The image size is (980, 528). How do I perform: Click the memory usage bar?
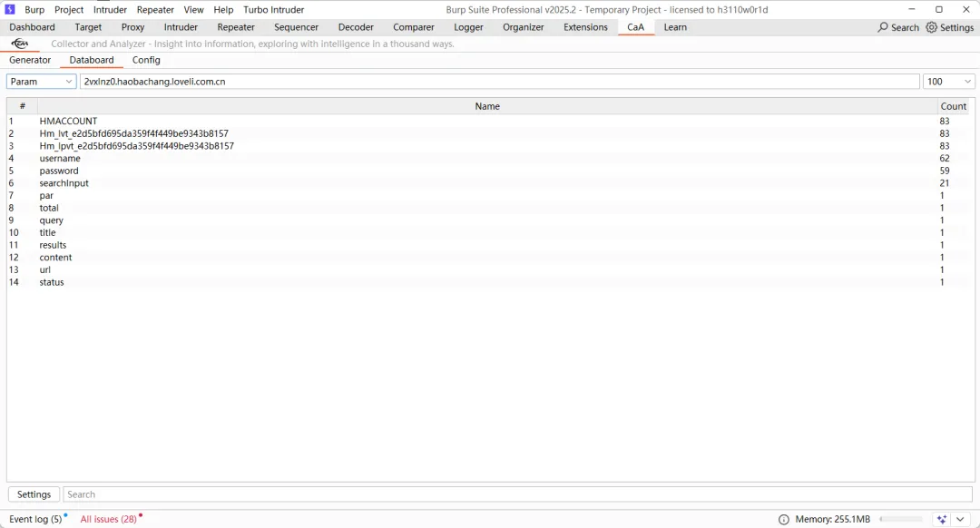pos(901,519)
